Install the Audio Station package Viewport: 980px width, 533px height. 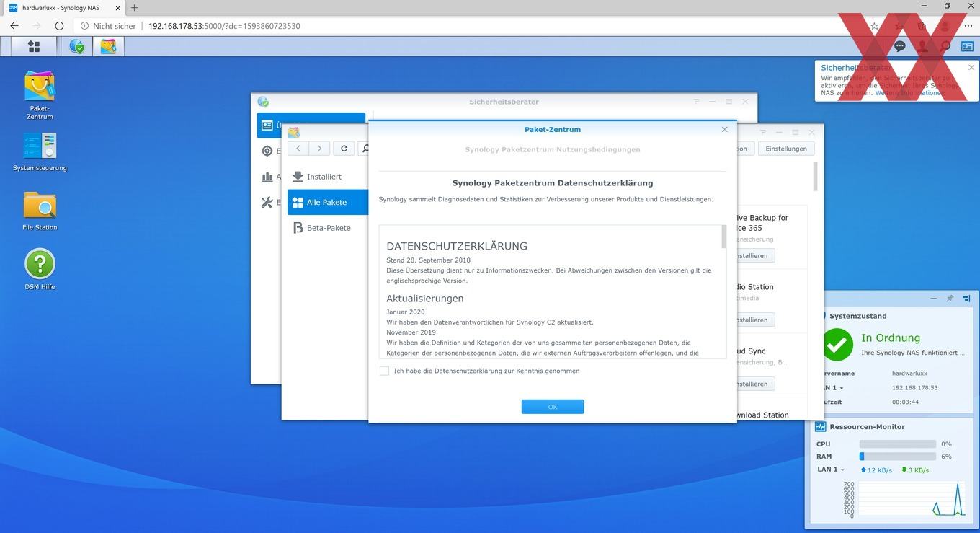pyautogui.click(x=754, y=320)
